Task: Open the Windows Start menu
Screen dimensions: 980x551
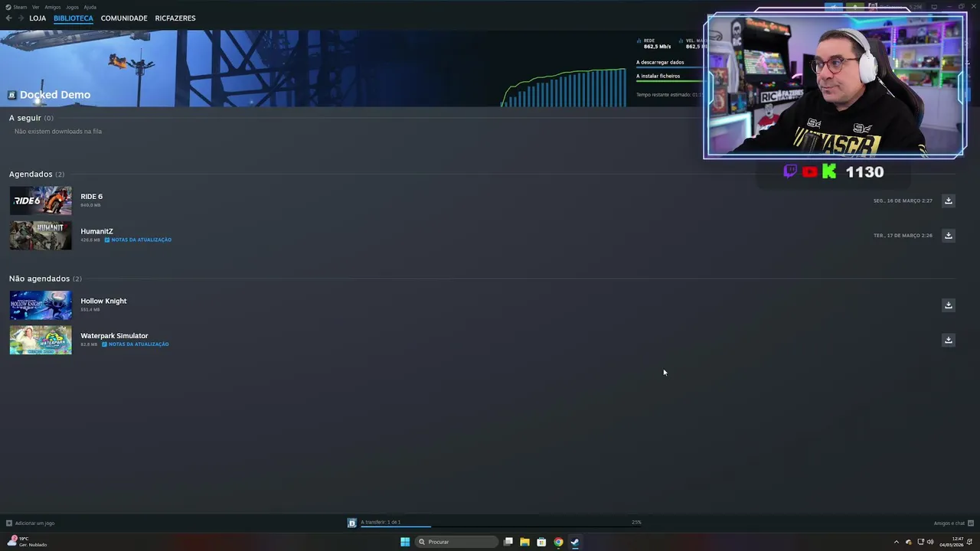Action: (x=405, y=542)
